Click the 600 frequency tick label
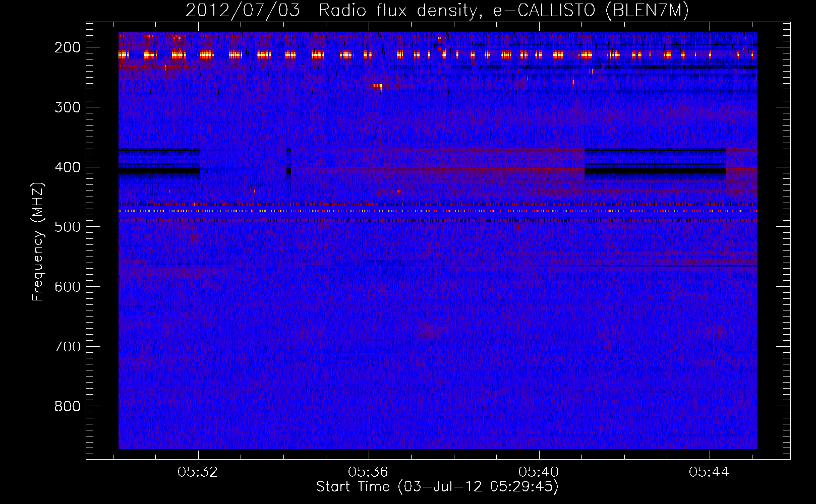Screen dimensions: 816x504 point(68,287)
